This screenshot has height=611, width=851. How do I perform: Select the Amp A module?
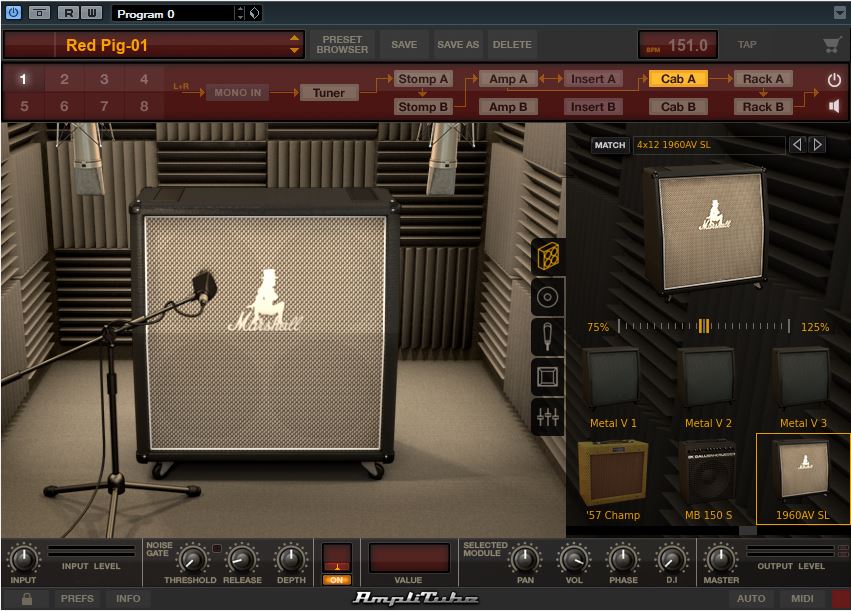[x=508, y=79]
